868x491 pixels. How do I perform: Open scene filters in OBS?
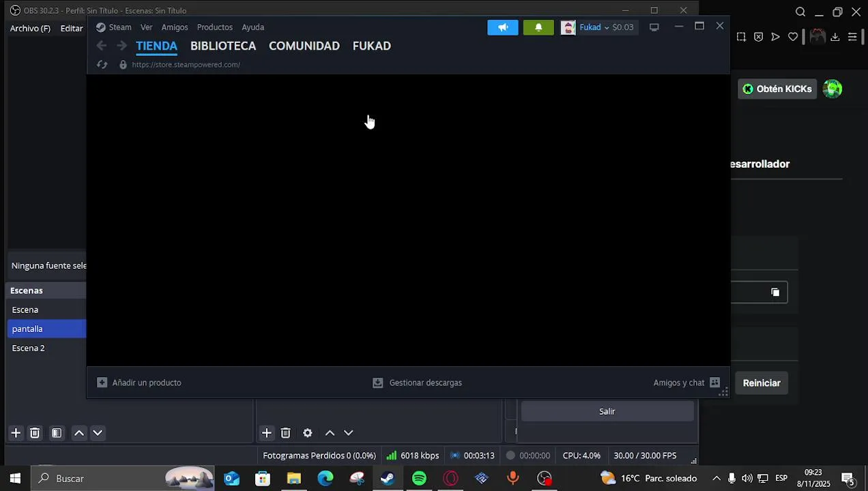coord(57,433)
